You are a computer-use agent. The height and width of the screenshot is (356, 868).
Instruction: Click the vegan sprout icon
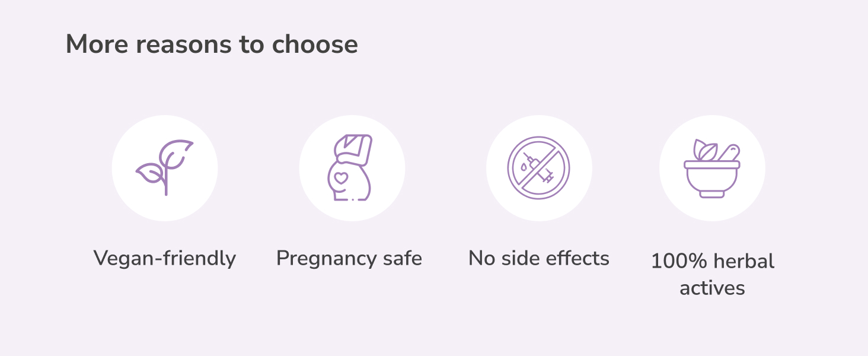[165, 168]
